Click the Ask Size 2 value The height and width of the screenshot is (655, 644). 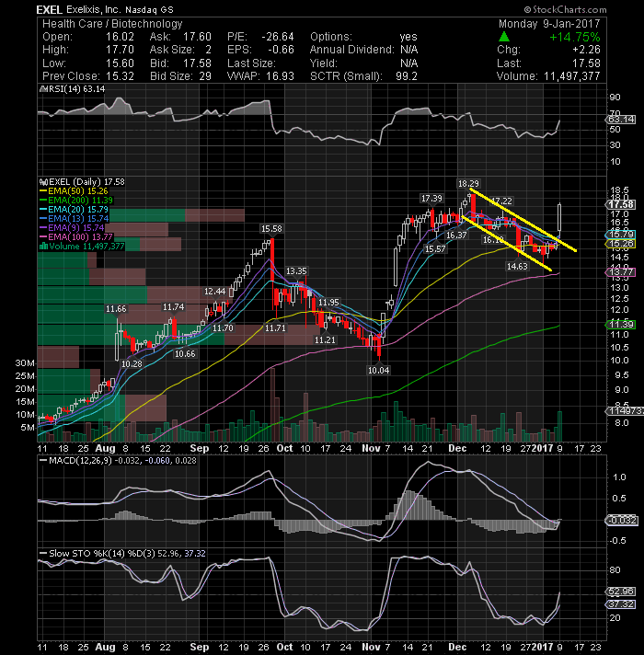pos(208,50)
